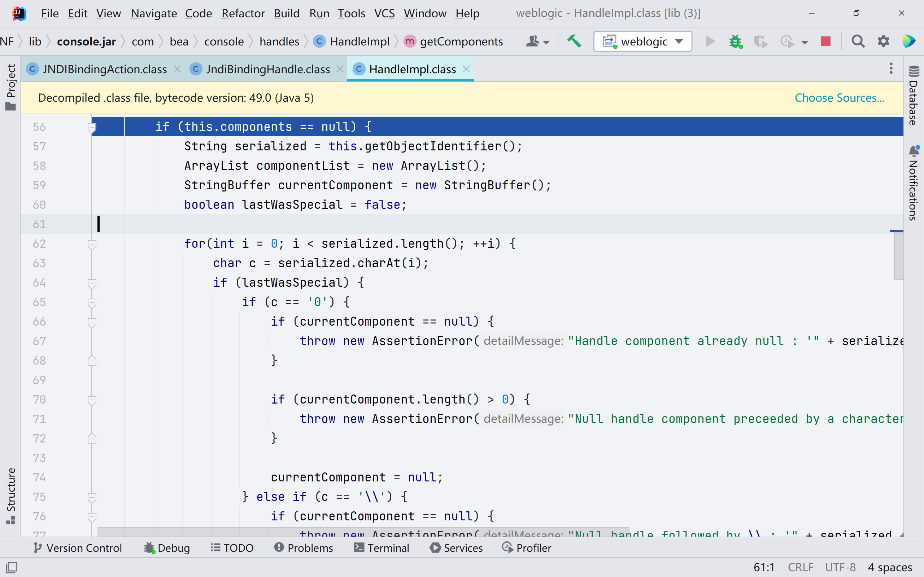Click the Choose Sources link
This screenshot has height=577, width=924.
[840, 98]
